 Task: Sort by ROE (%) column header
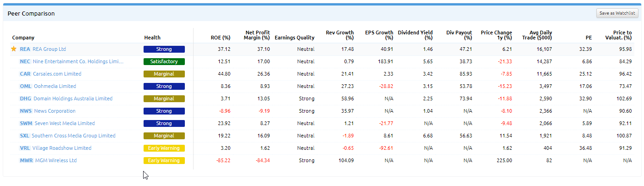click(x=220, y=38)
